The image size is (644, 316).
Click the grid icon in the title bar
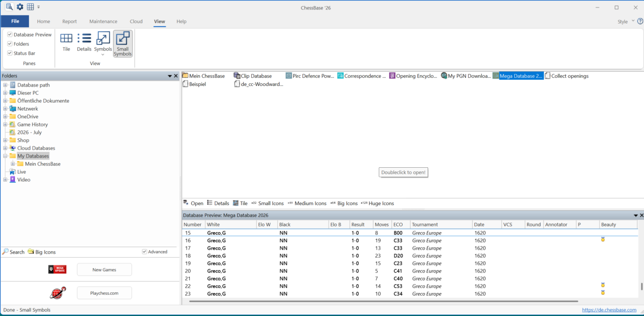pos(30,7)
